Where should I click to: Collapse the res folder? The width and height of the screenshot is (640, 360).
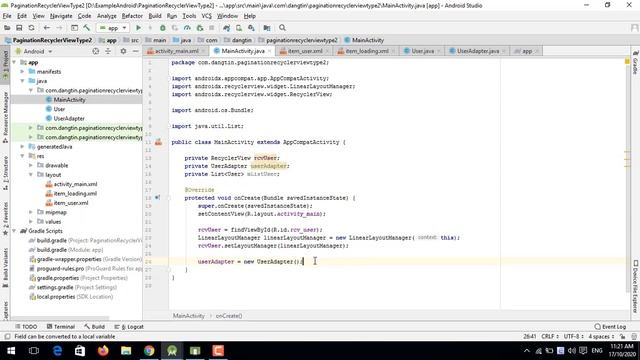(x=22, y=156)
